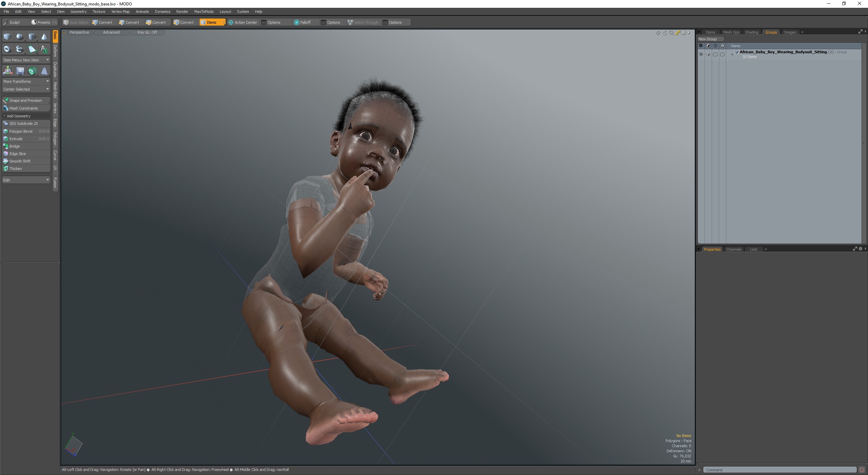This screenshot has height=475, width=868.
Task: Expand African_Baby_Boy group tree item
Action: pos(732,54)
